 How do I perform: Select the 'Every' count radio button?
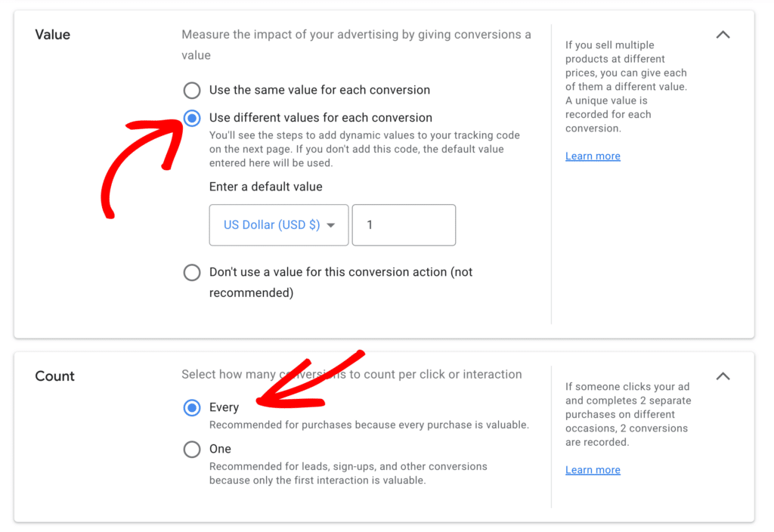(x=192, y=408)
